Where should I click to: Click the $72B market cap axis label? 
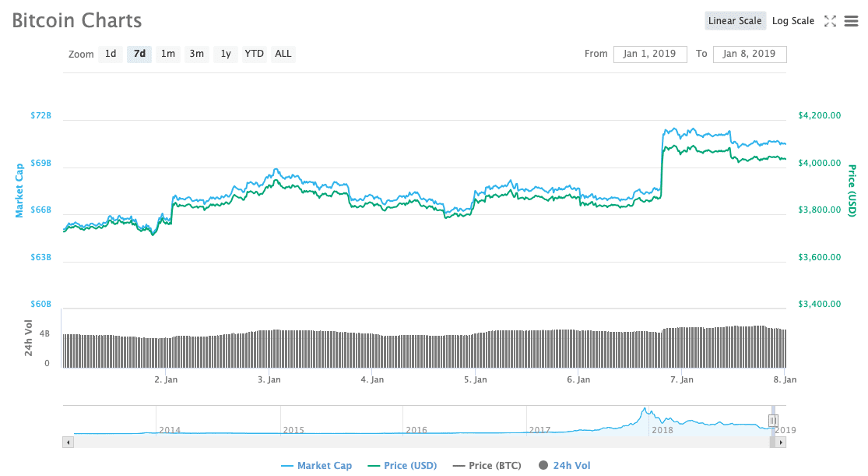pyautogui.click(x=41, y=115)
